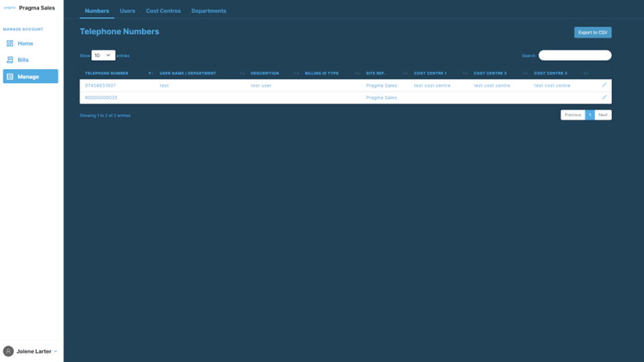Sort by User Name / Department arrows

(x=242, y=73)
